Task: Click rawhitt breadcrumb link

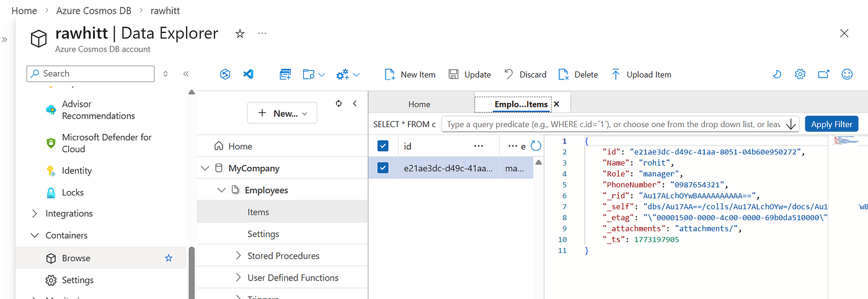Action: [x=166, y=11]
